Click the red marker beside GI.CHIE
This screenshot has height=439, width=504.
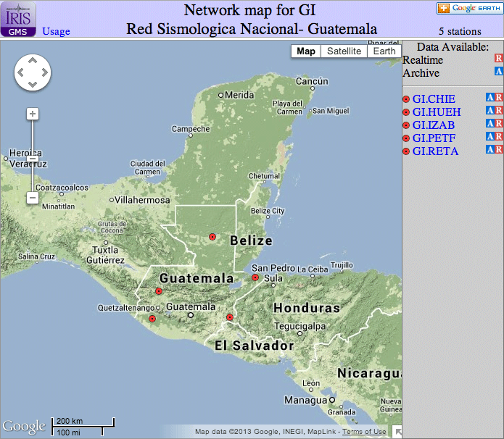point(406,99)
